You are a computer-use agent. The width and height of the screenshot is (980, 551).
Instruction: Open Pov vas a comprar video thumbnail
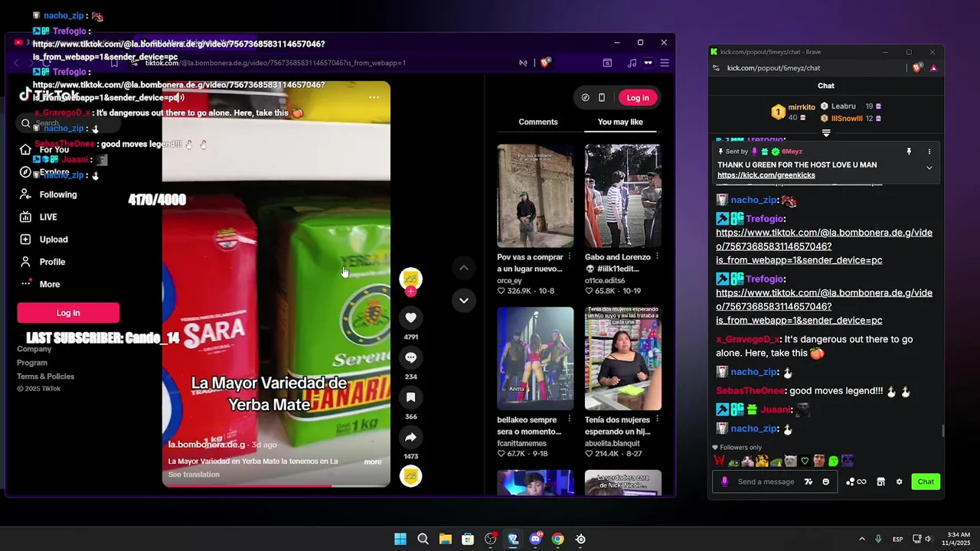click(535, 196)
